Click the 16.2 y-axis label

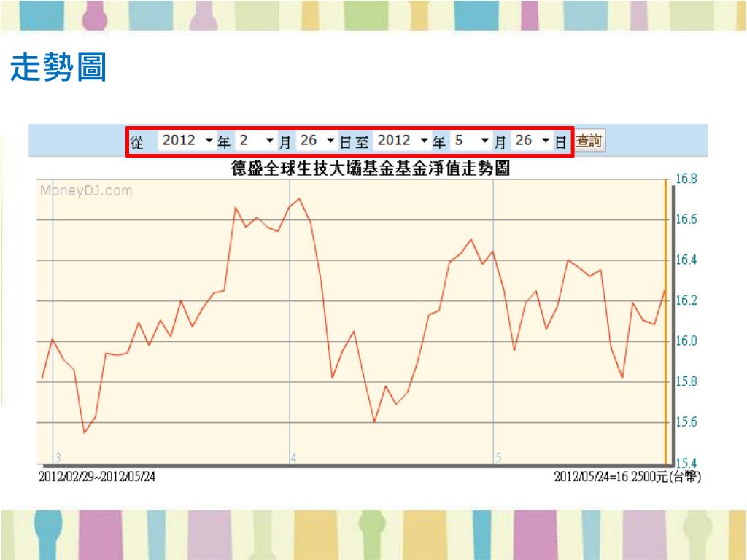(686, 300)
